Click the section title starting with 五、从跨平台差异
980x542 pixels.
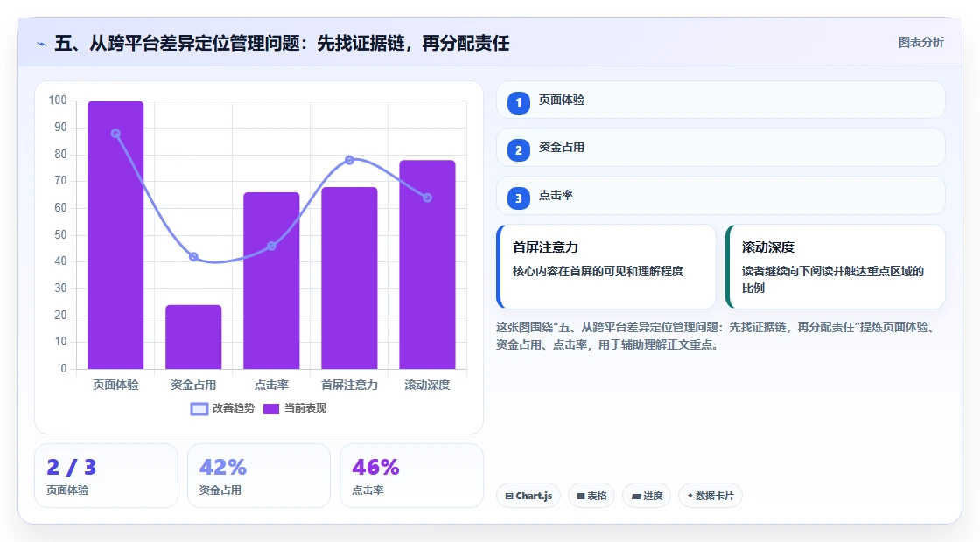[282, 43]
